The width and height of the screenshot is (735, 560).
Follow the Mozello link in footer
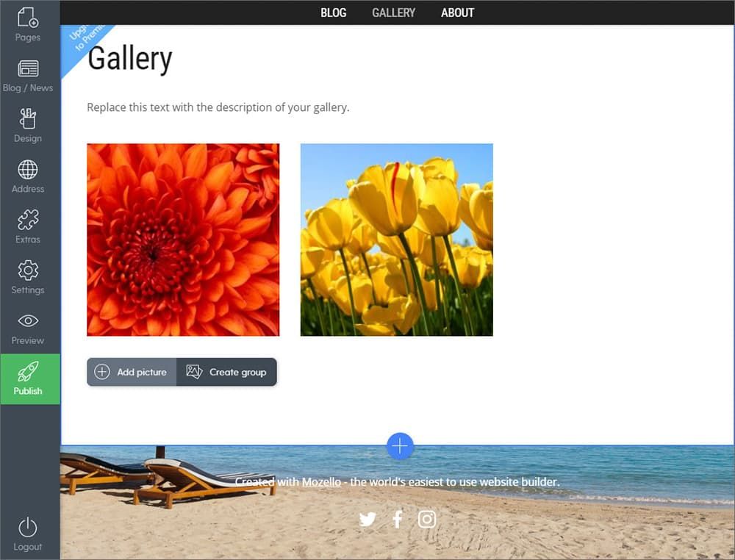tap(322, 482)
